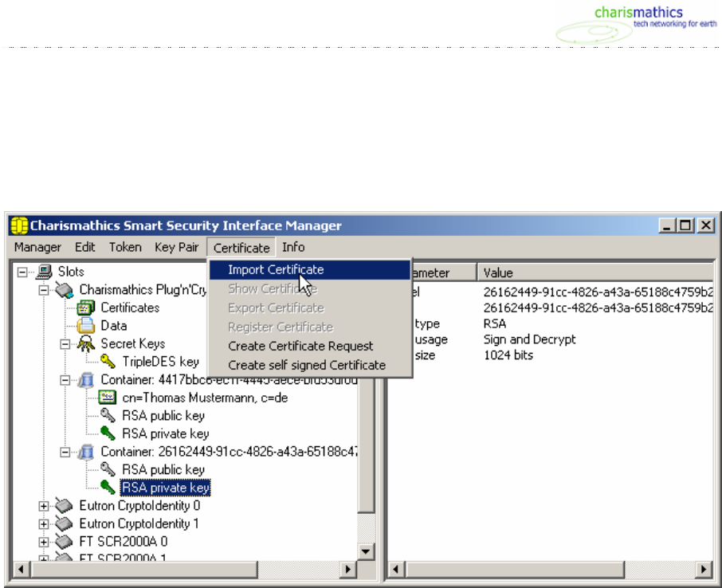Click the disabled Register Certificate entry
This screenshot has width=722, height=588.
coord(309,327)
